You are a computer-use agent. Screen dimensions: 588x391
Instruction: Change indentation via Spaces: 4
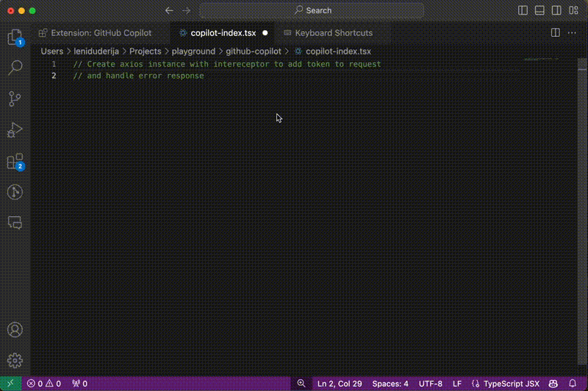[390, 384]
